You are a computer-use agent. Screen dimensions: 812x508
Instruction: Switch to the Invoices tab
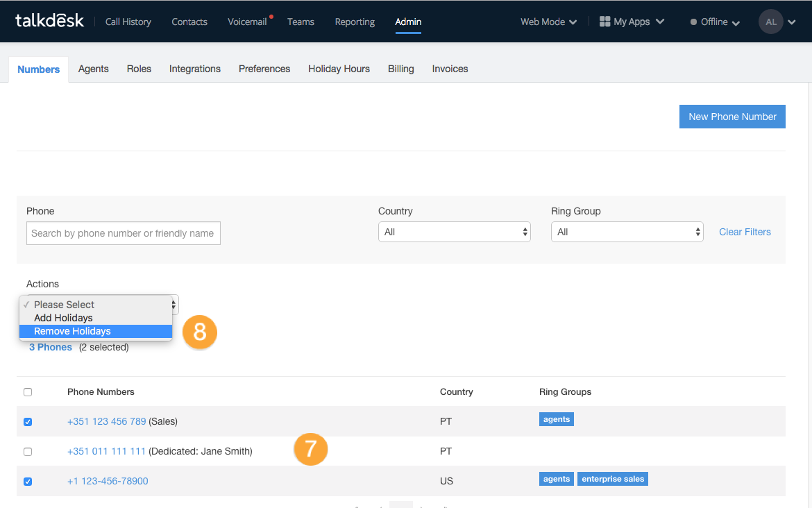(x=450, y=69)
